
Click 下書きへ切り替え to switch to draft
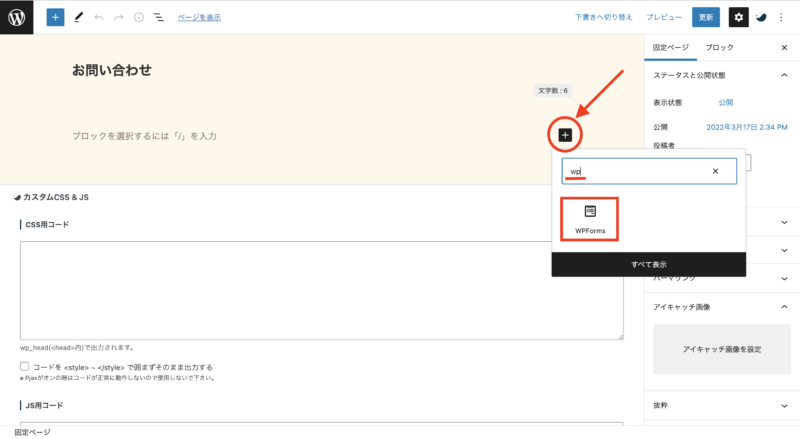point(604,17)
